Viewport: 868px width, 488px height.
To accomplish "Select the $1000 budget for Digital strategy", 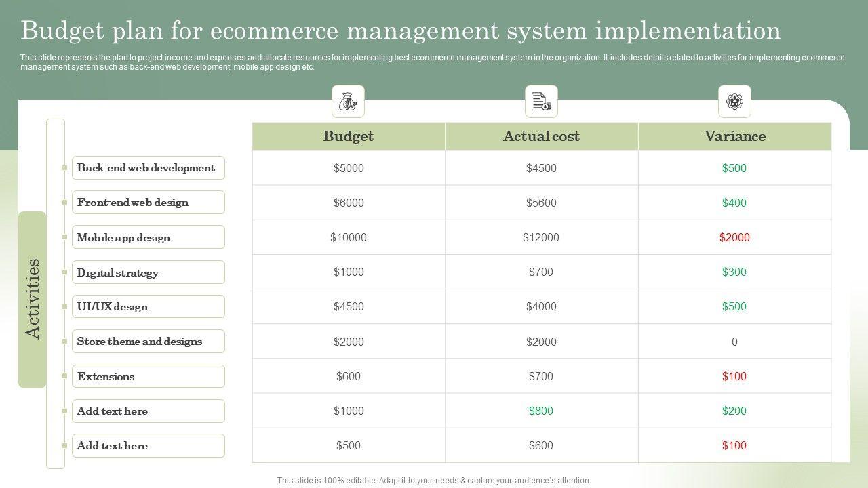I will click(349, 272).
